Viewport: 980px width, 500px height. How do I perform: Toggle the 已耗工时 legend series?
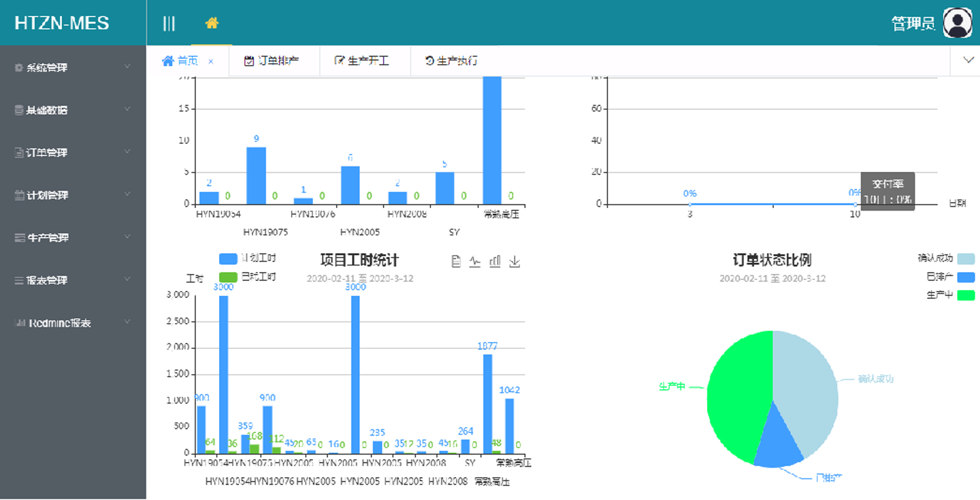[x=228, y=277]
